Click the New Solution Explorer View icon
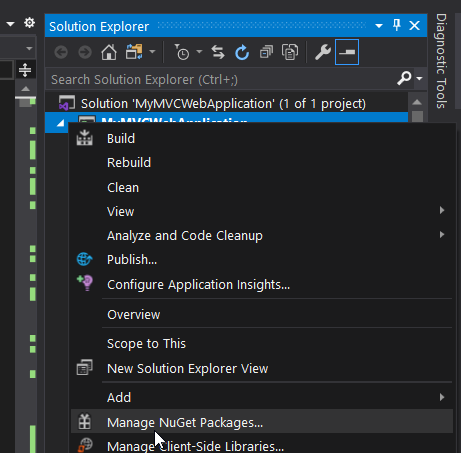 (x=85, y=367)
